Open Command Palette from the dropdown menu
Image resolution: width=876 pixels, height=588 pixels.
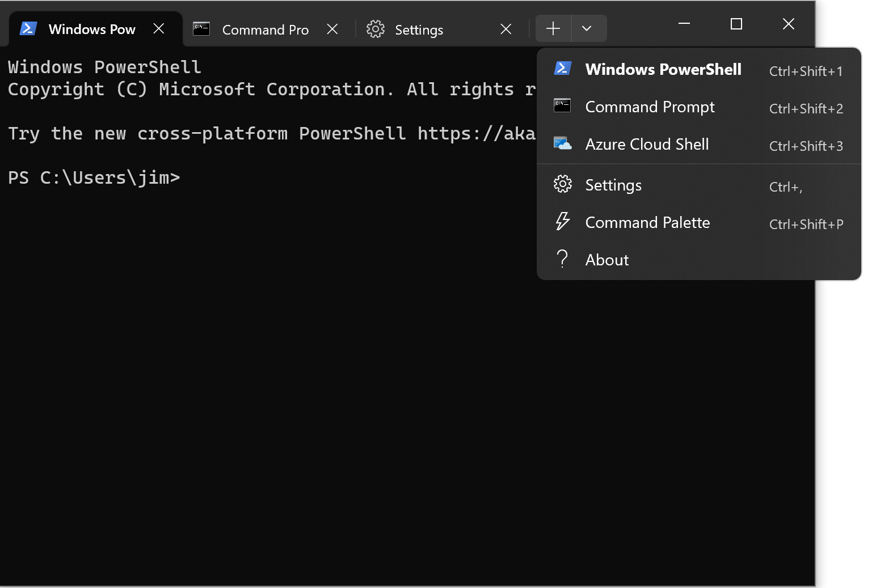click(699, 222)
